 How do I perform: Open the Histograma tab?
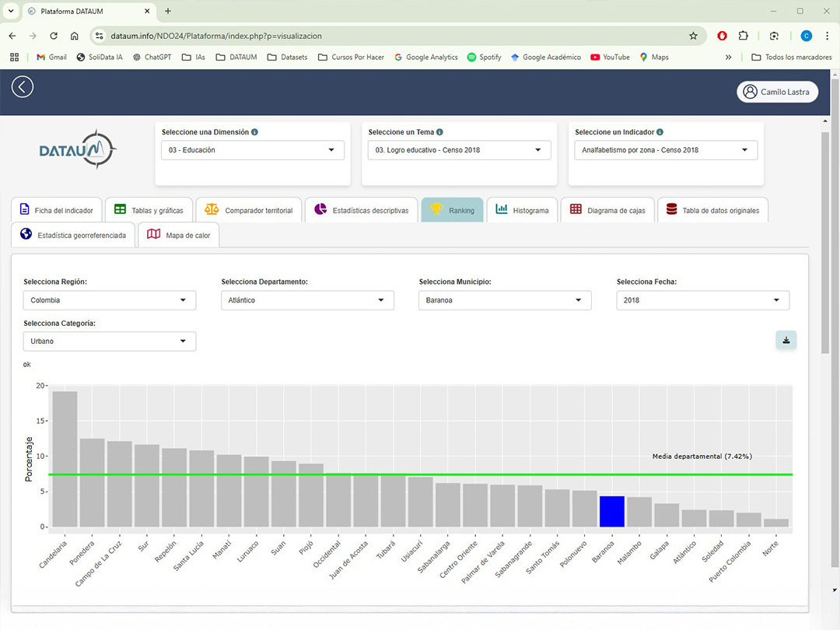click(522, 210)
